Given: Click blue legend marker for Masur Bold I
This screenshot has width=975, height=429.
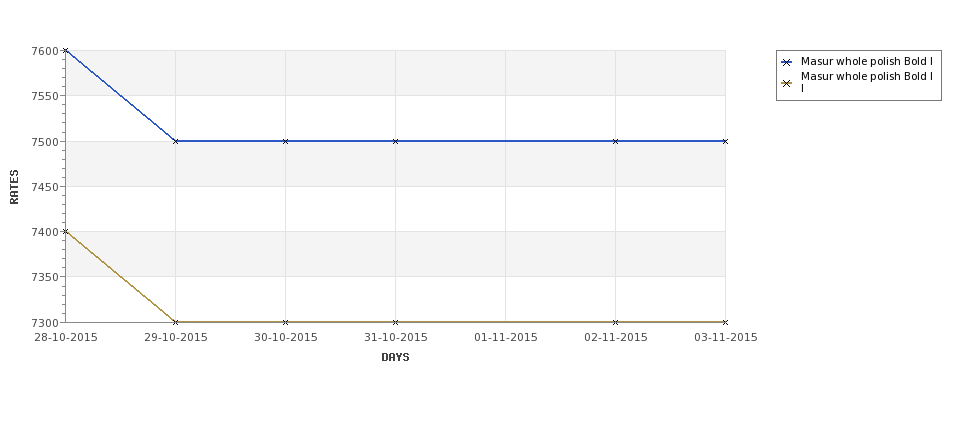Looking at the screenshot, I should [x=787, y=62].
